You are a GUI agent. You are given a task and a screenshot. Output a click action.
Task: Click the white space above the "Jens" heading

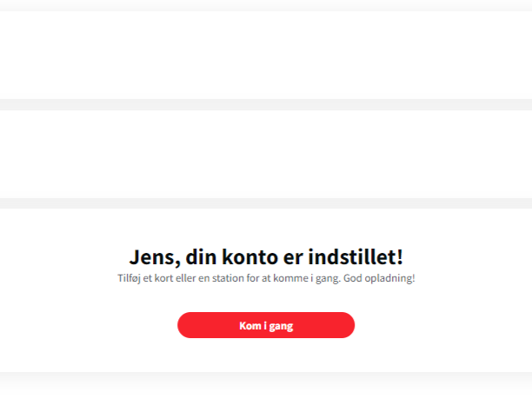tap(266, 226)
